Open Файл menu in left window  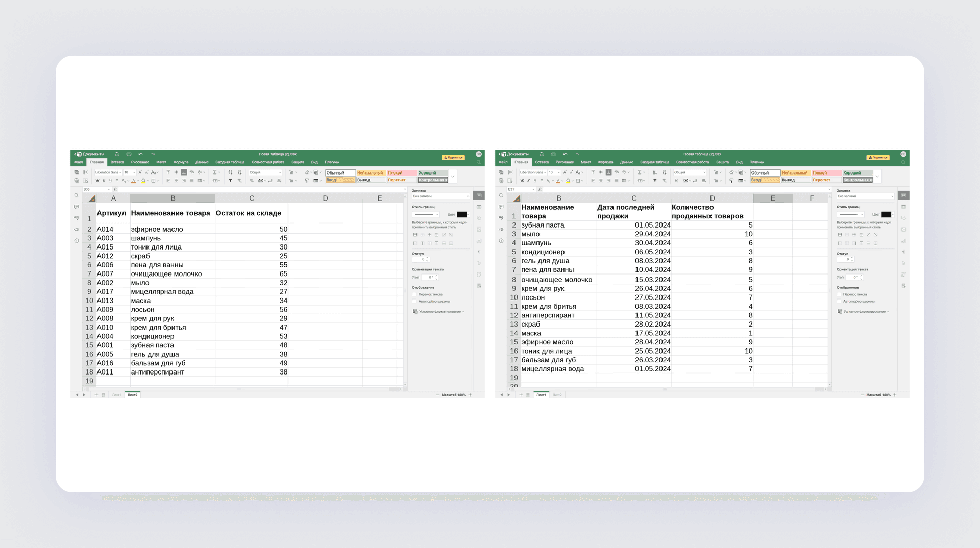point(79,162)
